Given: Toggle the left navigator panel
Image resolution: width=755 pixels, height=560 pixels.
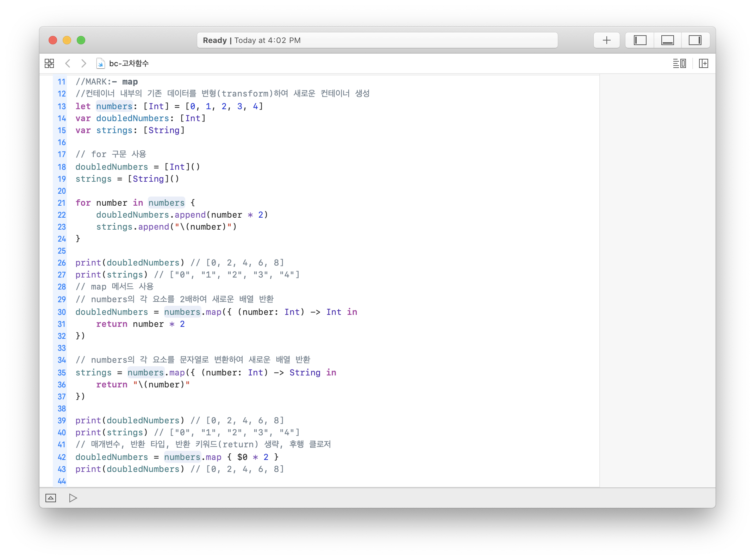Looking at the screenshot, I should [640, 40].
